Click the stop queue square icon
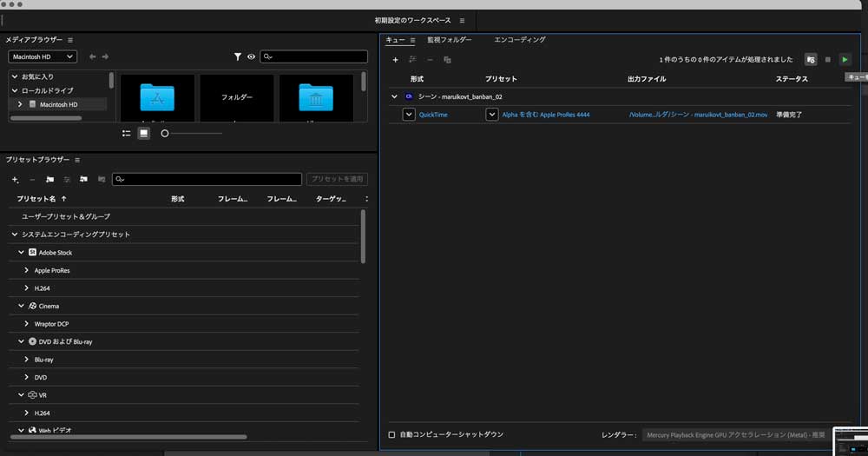This screenshot has width=868, height=456. pos(827,59)
